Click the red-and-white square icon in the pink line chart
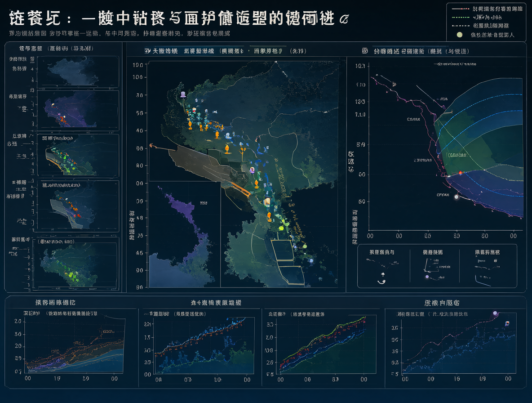532x403 pixels. [507, 323]
